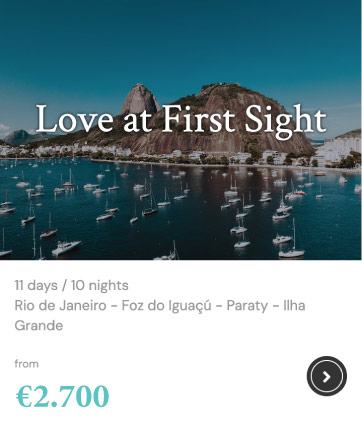362x431 pixels.
Task: Click '10 nights' in the duration line
Action: click(x=100, y=285)
